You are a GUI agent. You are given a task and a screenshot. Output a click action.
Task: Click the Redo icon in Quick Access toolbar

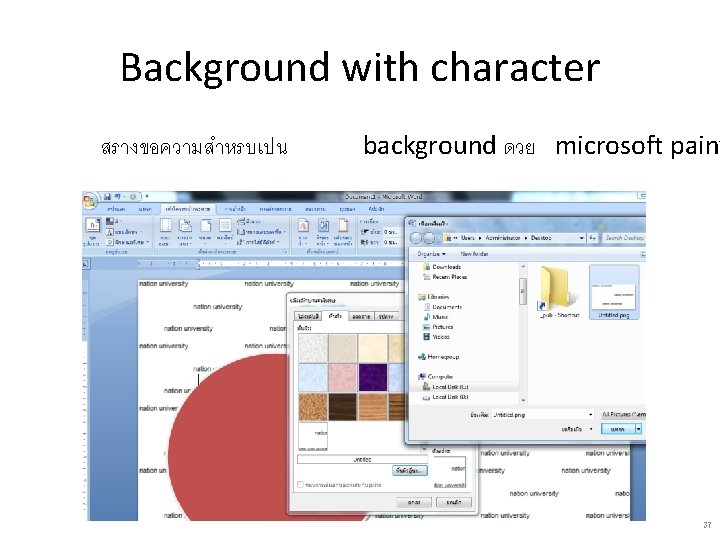coord(133,197)
